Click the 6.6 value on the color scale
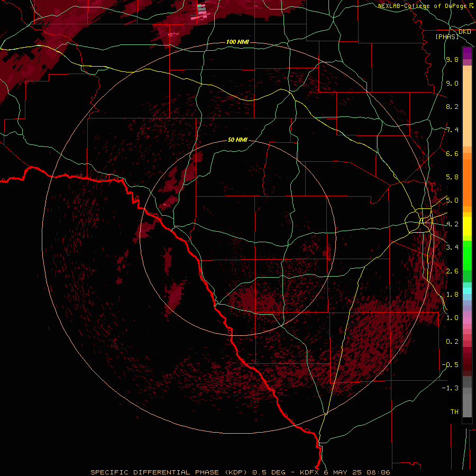 pos(452,153)
